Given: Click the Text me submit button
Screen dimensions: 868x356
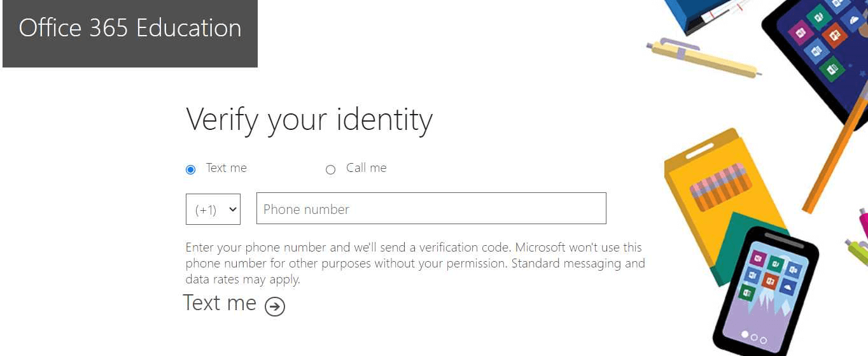Looking at the screenshot, I should pos(234,304).
